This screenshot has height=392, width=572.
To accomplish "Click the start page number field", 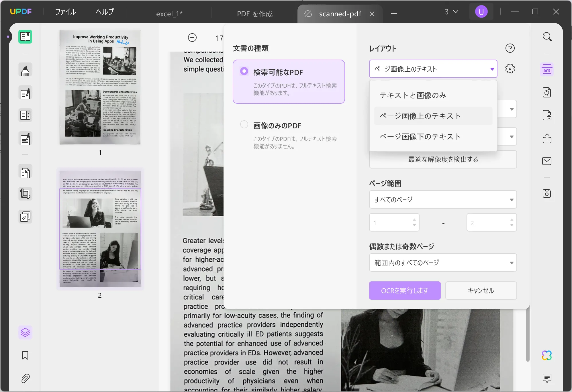I will click(x=394, y=222).
